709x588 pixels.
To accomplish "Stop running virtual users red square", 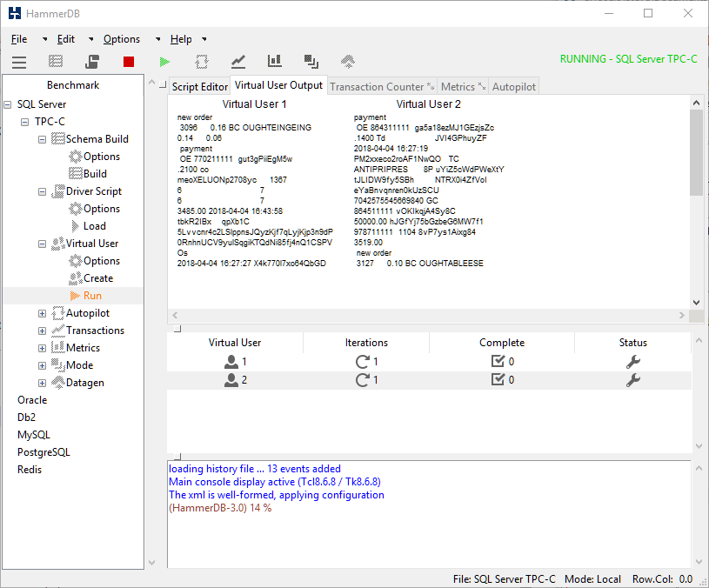I will pyautogui.click(x=129, y=62).
